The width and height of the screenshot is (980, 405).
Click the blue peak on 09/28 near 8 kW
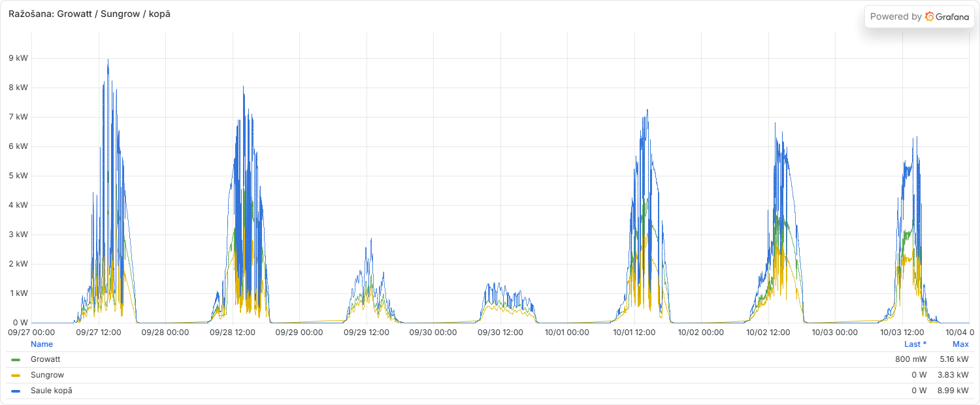coord(244,86)
